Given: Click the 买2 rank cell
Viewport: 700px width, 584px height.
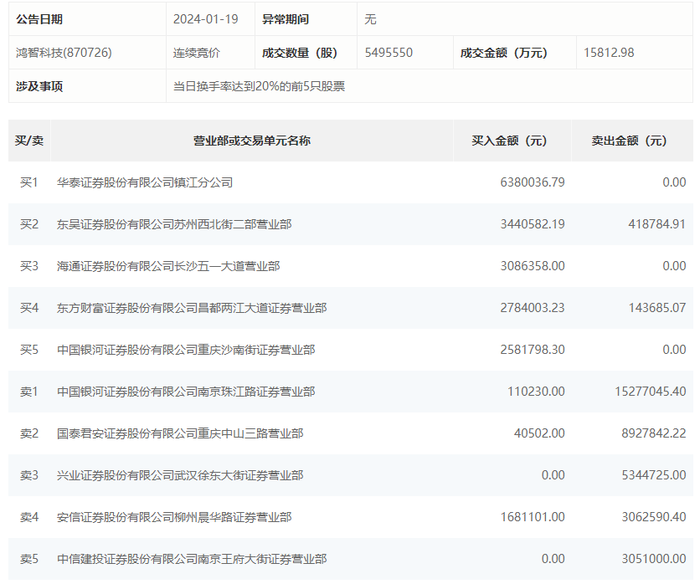Looking at the screenshot, I should 29,224.
